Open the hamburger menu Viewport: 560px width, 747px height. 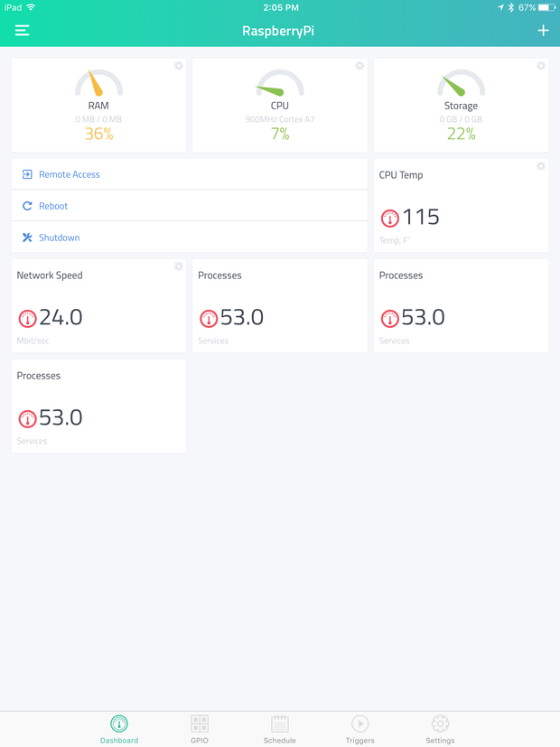22,31
